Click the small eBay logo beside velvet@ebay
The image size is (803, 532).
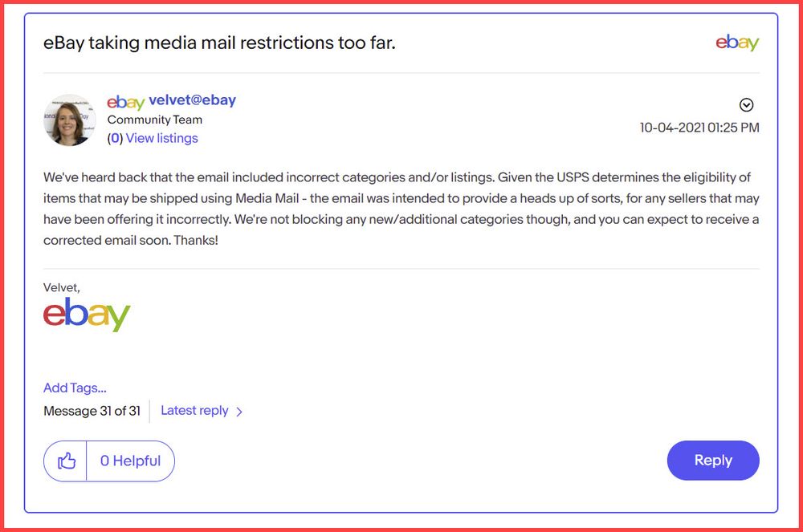(x=125, y=101)
